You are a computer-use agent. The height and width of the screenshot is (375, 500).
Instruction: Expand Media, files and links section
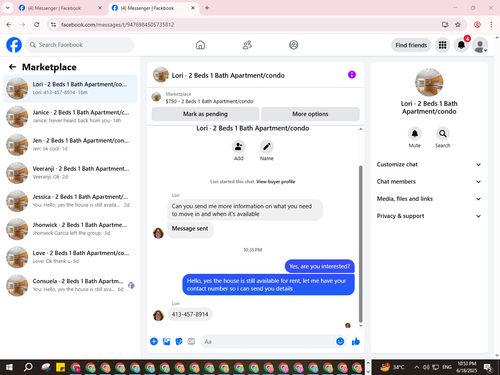click(x=429, y=199)
